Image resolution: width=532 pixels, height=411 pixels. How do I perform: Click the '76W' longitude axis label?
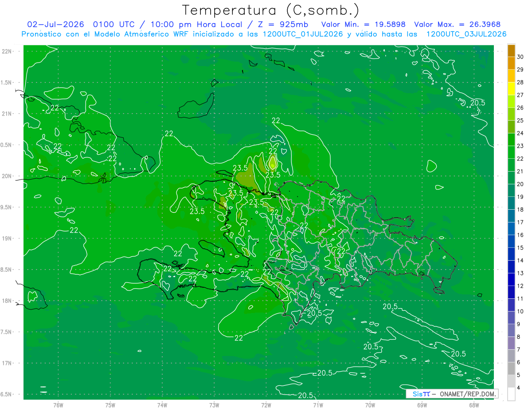tap(58, 405)
